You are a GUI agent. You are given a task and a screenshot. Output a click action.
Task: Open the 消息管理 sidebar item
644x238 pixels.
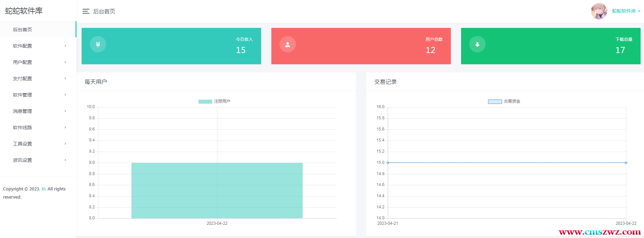[x=22, y=111]
